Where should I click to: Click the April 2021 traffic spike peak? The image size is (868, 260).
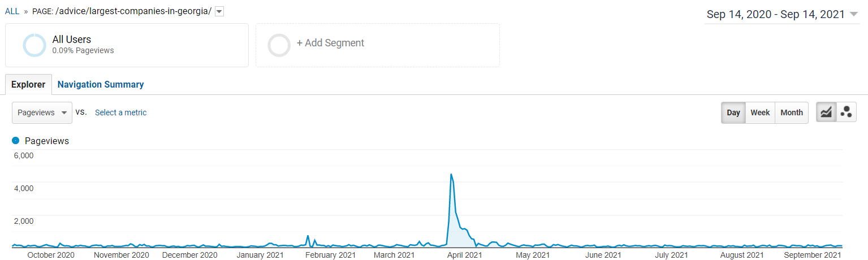(451, 175)
